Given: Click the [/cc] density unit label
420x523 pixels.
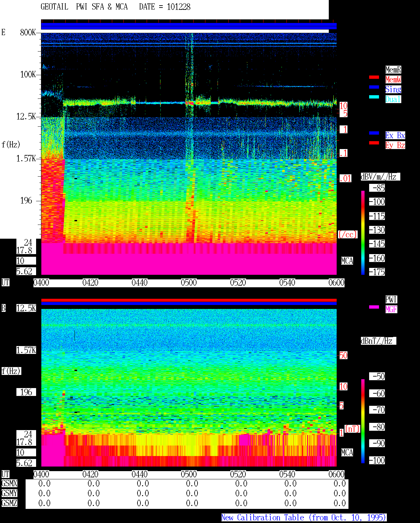Looking at the screenshot, I should click(347, 234).
